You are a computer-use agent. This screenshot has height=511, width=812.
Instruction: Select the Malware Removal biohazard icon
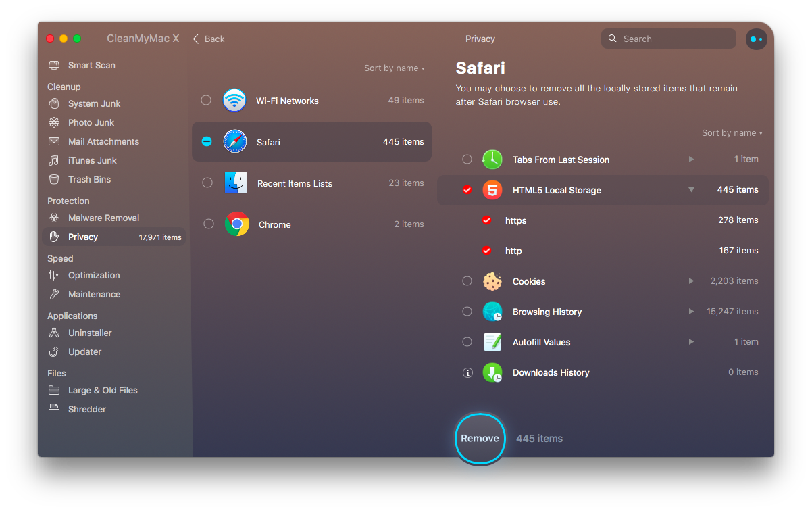pyautogui.click(x=54, y=218)
